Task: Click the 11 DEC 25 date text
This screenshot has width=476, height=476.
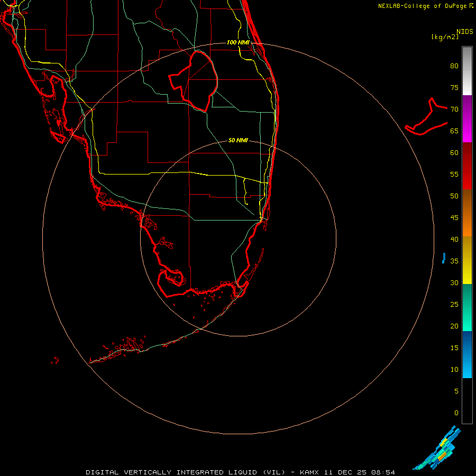Action: (x=345, y=472)
